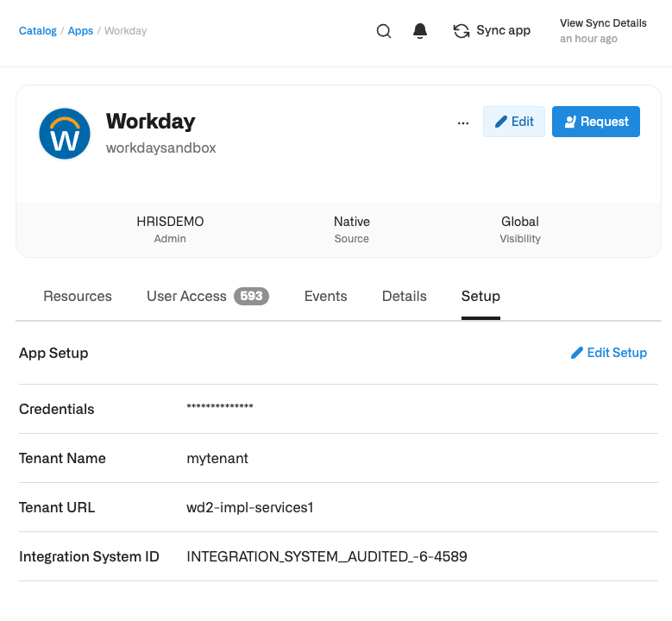Click the Edit button
Image resolution: width=672 pixels, height=621 pixels.
pos(514,122)
